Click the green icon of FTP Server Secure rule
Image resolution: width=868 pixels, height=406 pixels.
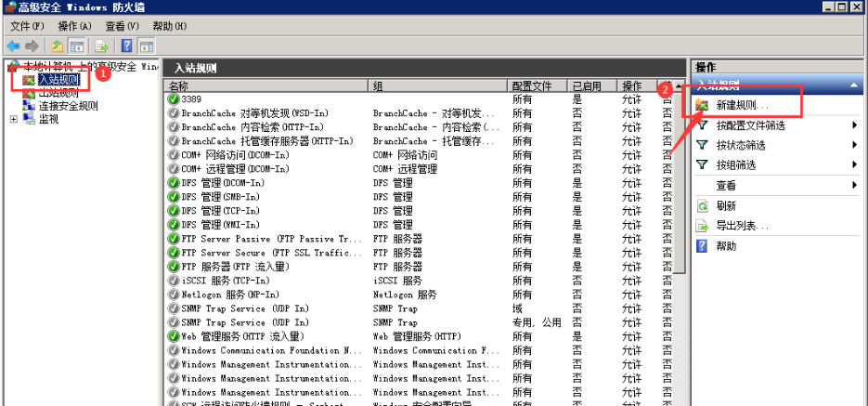174,253
